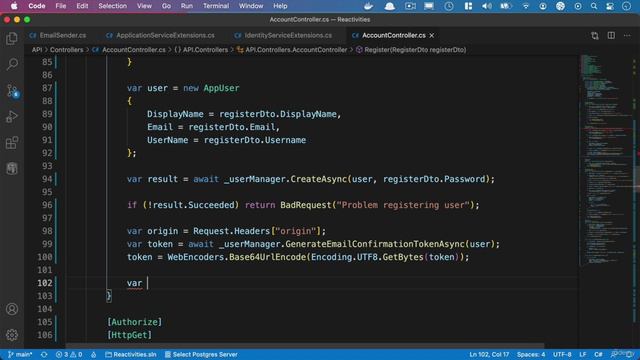Screen dimensions: 640x360
Task: Switch to IdentityServiceExtensions.cs tab
Action: [283, 36]
